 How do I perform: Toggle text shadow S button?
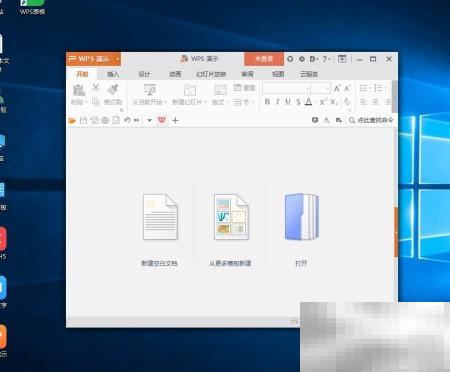[x=298, y=102]
